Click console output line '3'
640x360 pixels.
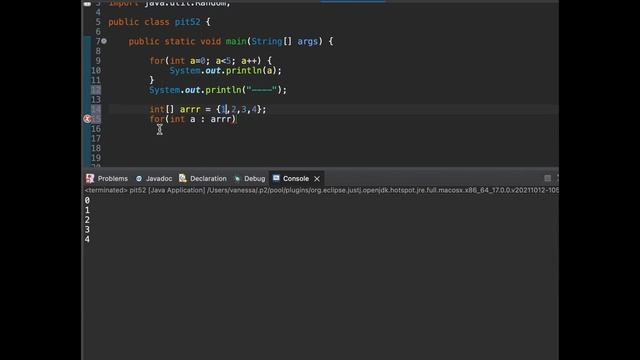[x=87, y=230]
